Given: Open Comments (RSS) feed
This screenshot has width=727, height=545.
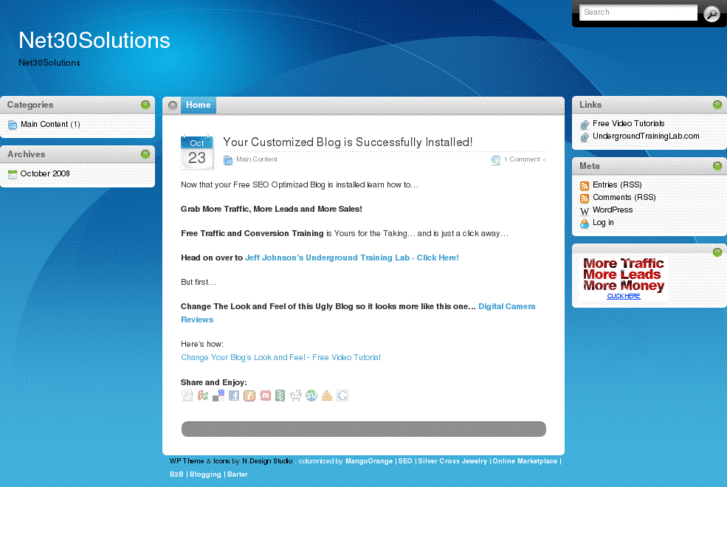Looking at the screenshot, I should point(624,197).
